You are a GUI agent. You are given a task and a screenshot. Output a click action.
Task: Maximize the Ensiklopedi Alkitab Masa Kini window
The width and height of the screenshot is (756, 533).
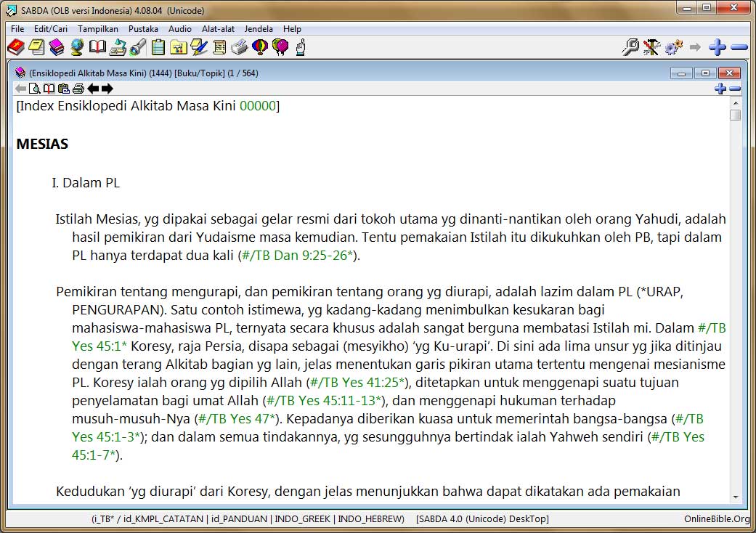coord(705,73)
